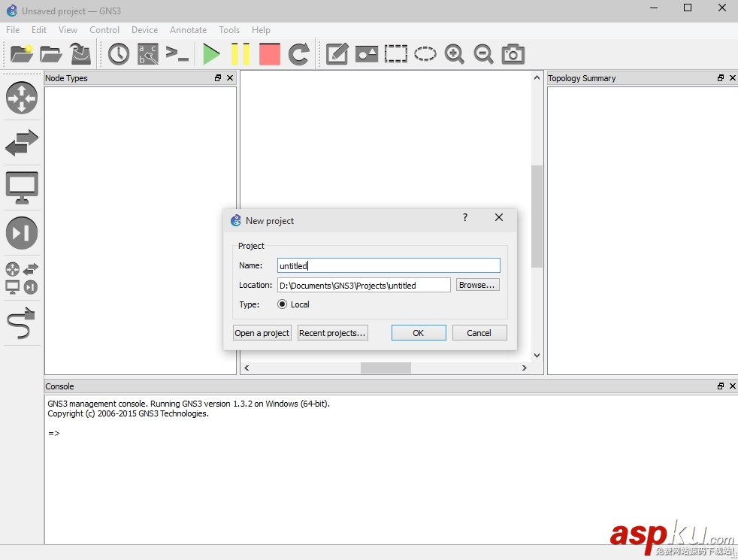
Task: Start all devices with green play icon
Action: coord(211,53)
